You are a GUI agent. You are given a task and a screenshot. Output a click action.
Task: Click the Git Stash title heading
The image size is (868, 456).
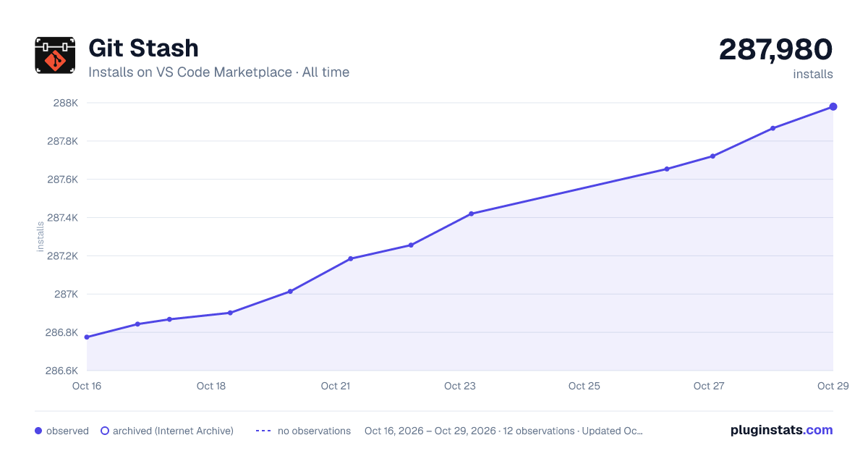tap(143, 48)
